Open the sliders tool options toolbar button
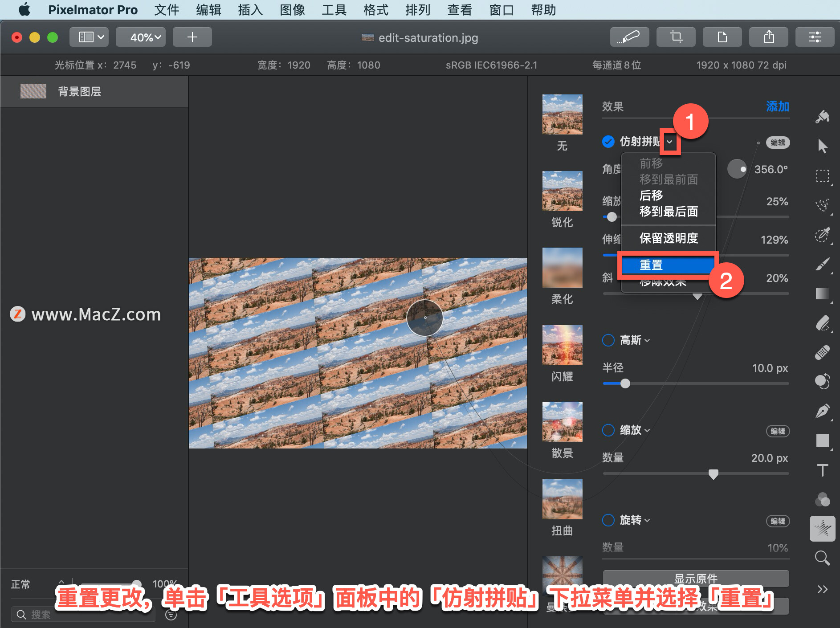The width and height of the screenshot is (840, 628). [x=815, y=37]
